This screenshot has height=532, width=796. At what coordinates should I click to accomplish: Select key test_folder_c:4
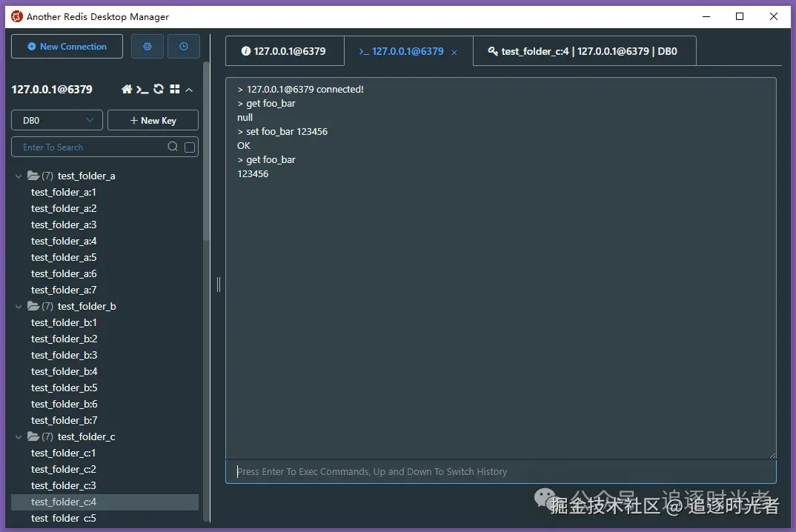(x=105, y=502)
